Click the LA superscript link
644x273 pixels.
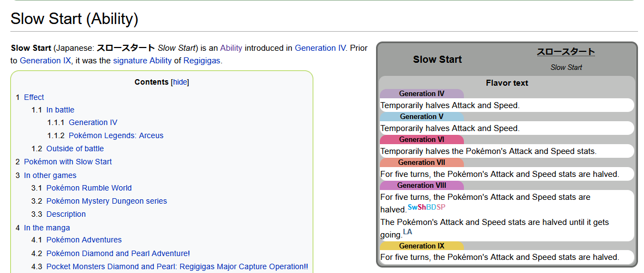[x=408, y=232]
